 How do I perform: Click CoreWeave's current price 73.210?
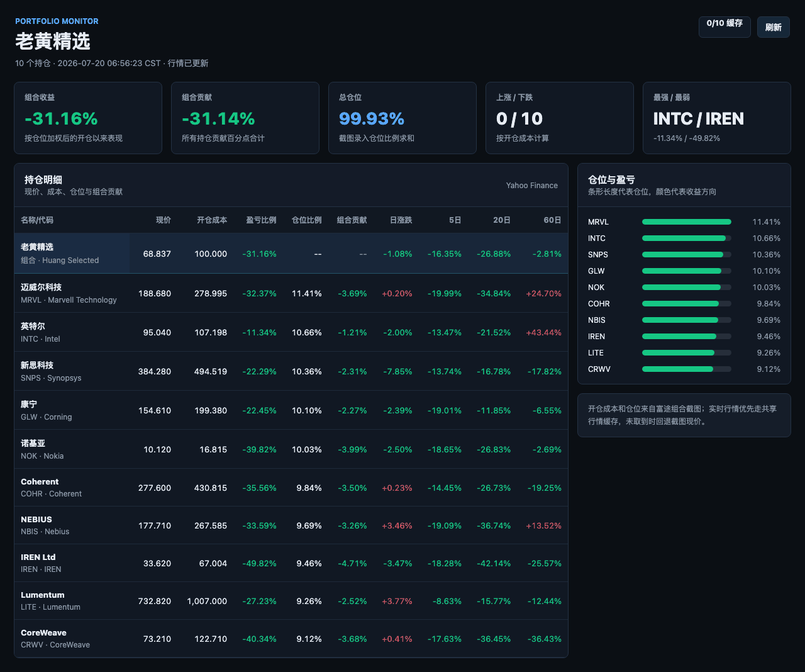coord(157,639)
